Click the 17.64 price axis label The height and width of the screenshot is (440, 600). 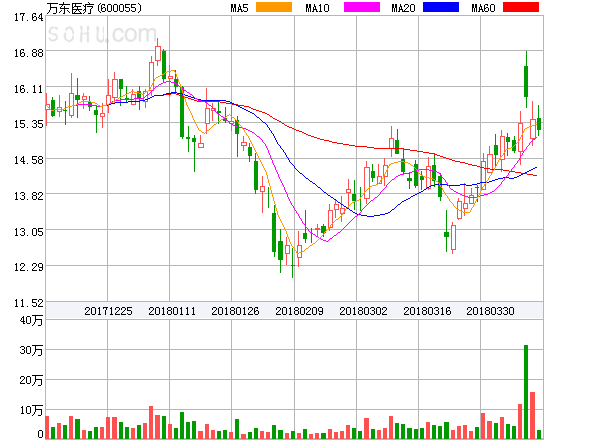(x=29, y=17)
